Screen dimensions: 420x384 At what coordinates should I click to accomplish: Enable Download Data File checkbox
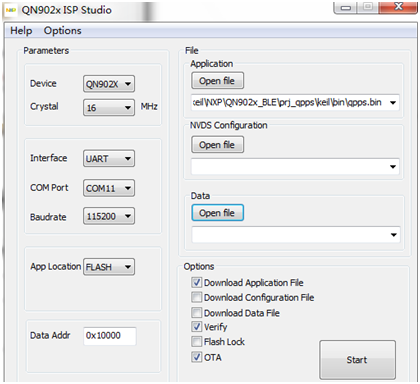196,313
